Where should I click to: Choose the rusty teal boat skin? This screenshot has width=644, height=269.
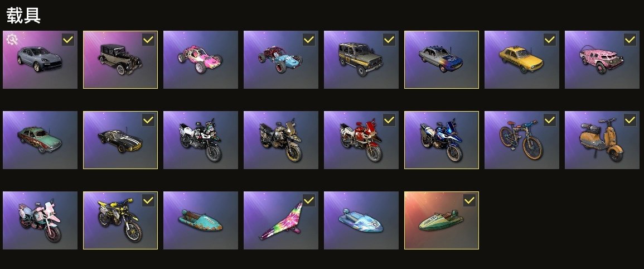(x=200, y=220)
